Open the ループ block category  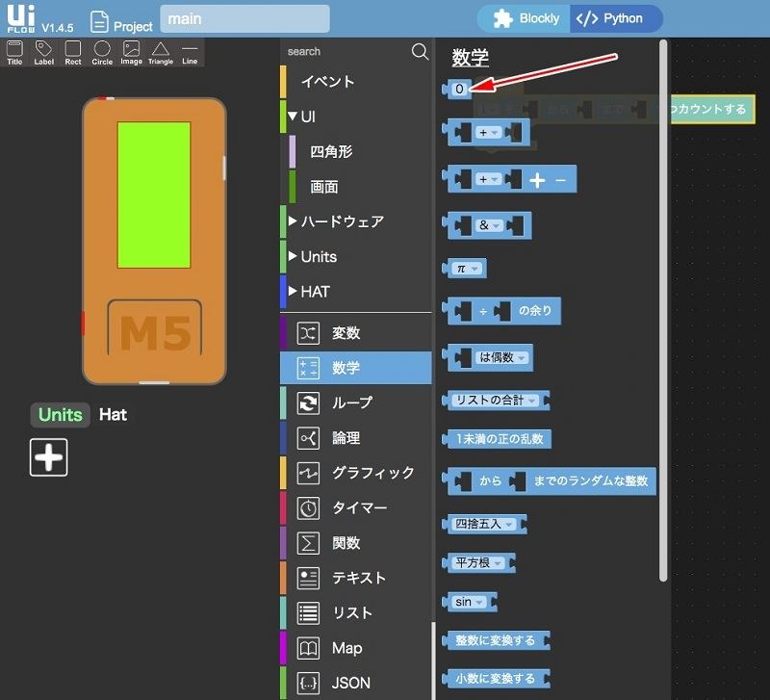point(351,402)
